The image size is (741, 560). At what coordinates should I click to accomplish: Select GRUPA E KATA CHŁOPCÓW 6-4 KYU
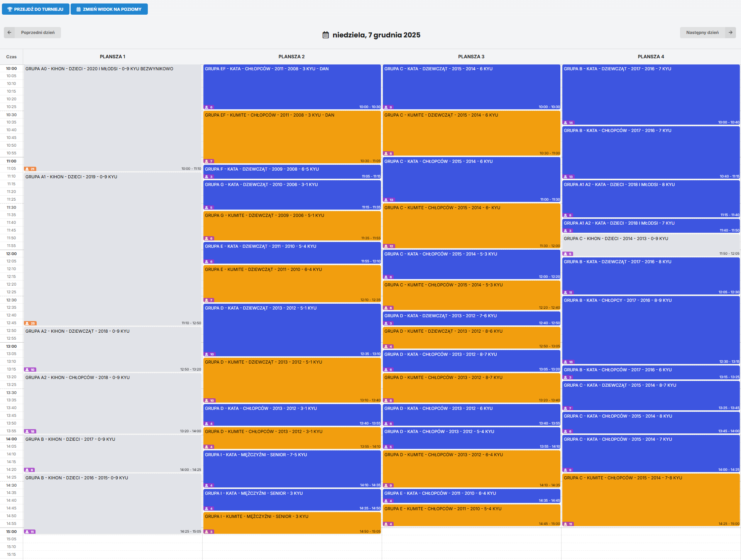472,496
